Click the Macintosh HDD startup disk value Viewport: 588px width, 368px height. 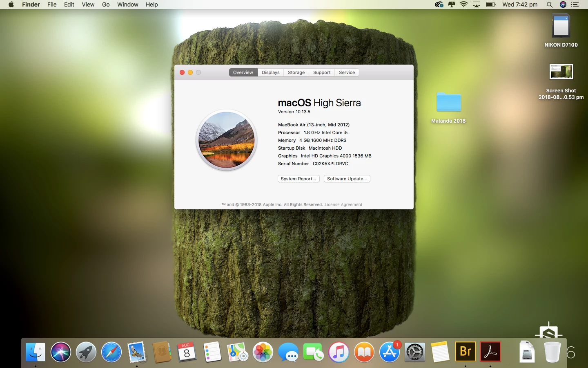pos(325,148)
